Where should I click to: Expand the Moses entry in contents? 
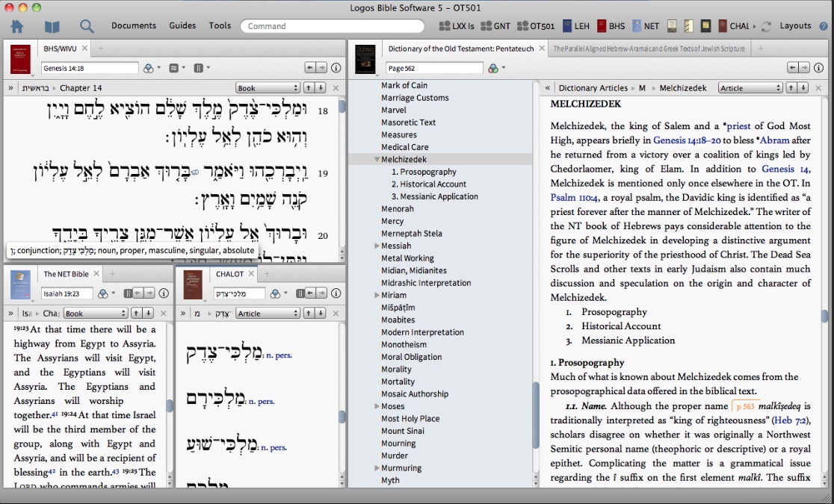tap(377, 406)
